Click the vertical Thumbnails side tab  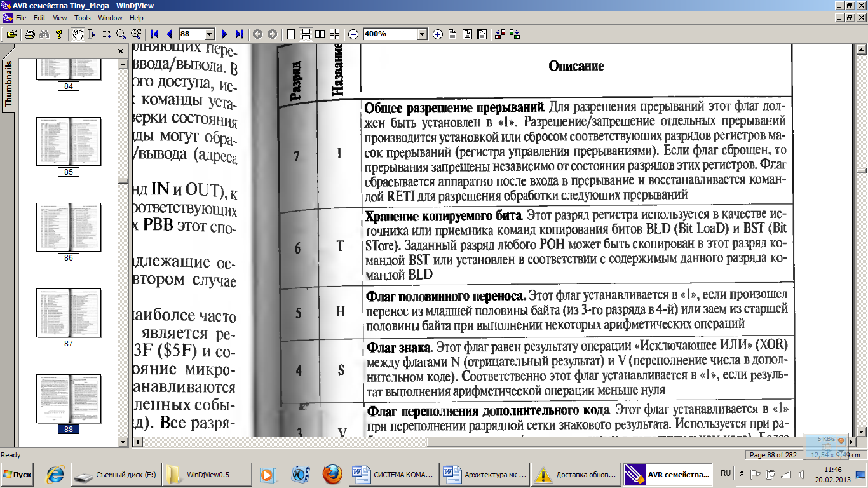[x=8, y=83]
